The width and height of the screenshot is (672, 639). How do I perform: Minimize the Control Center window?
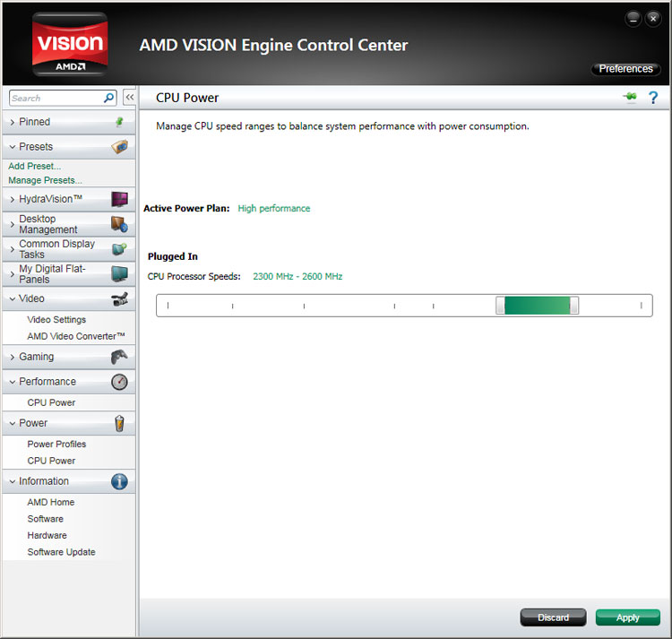(x=633, y=19)
